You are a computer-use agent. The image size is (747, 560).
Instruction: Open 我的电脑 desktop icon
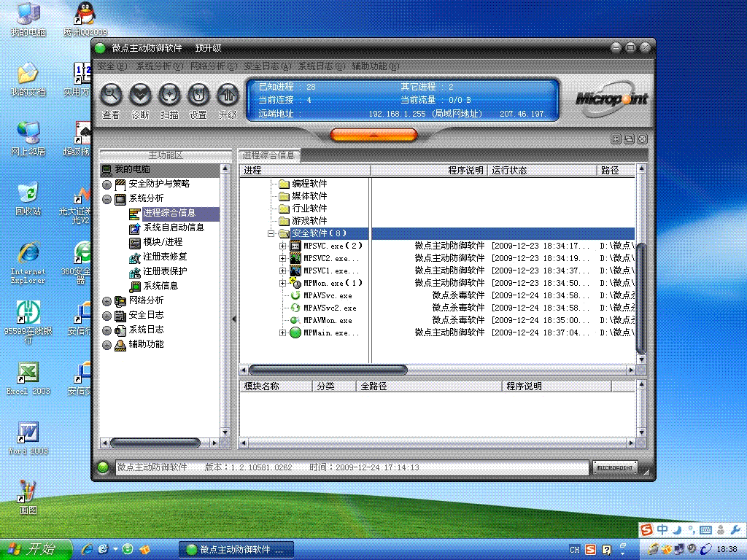tap(28, 20)
